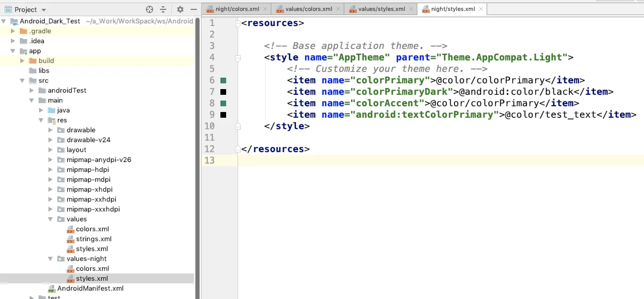This screenshot has width=644, height=299.
Task: Collapse the values folder
Action: pos(51,219)
